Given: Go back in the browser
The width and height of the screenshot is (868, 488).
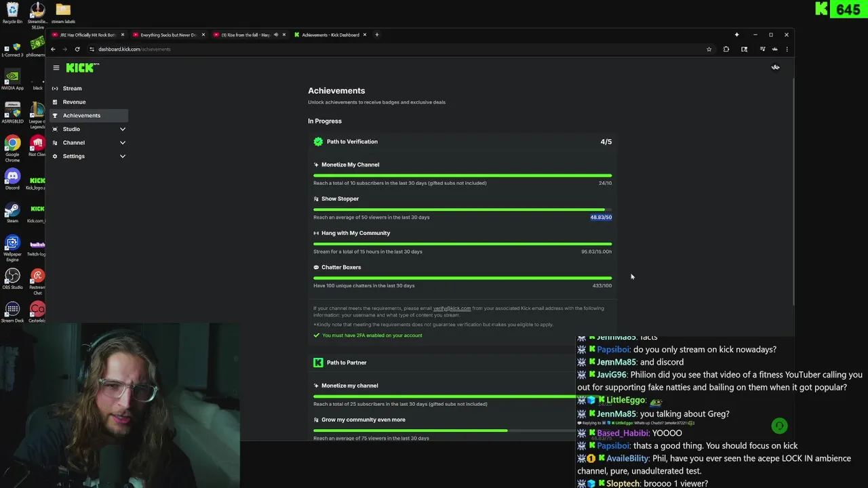Looking at the screenshot, I should point(53,49).
